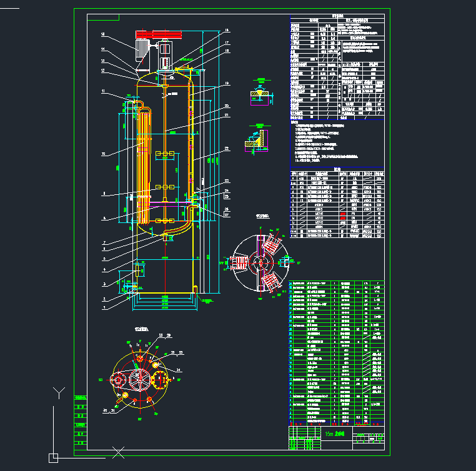
Task: Click the Y axis marker of UCS icon
Action: pyautogui.click(x=59, y=392)
